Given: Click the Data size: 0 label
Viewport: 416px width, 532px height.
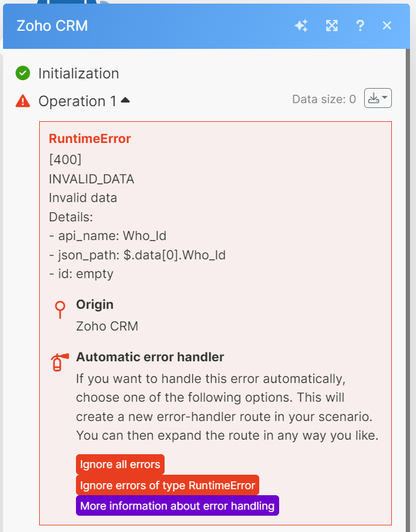Looking at the screenshot, I should tap(324, 100).
